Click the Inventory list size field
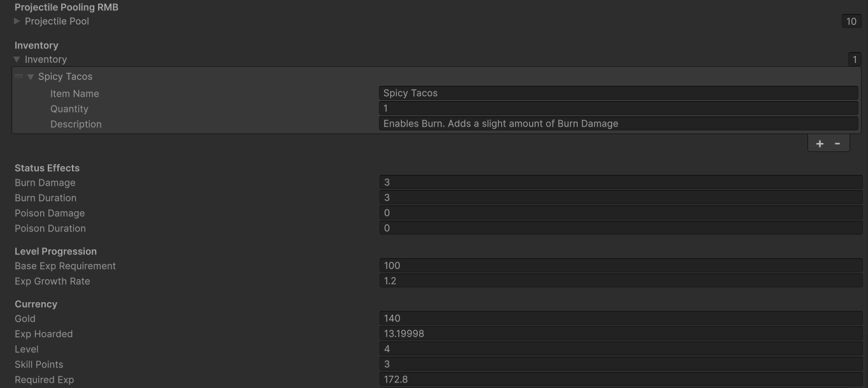Screen dimensions: 868x388 click(854, 60)
